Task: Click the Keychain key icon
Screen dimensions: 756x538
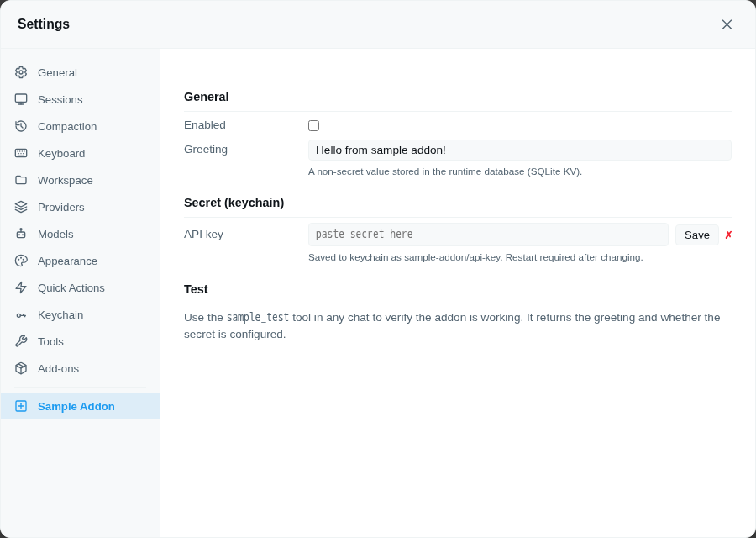Action: (x=21, y=315)
